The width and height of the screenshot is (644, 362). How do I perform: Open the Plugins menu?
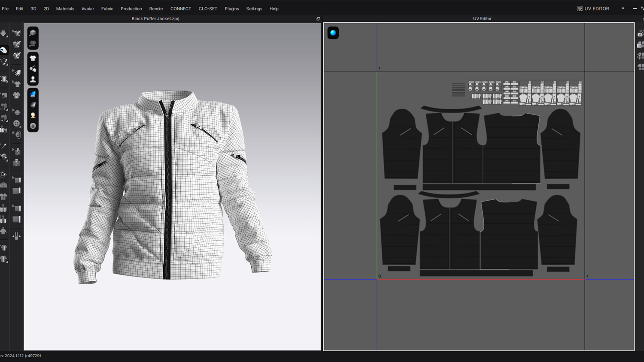coord(232,9)
